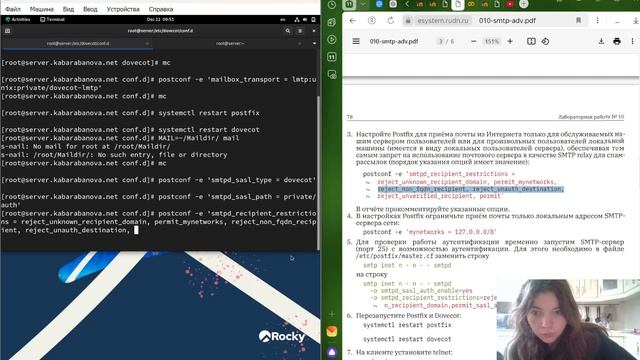
Task: Click the mail icon in browser sidebar bottom
Action: pos(332,331)
